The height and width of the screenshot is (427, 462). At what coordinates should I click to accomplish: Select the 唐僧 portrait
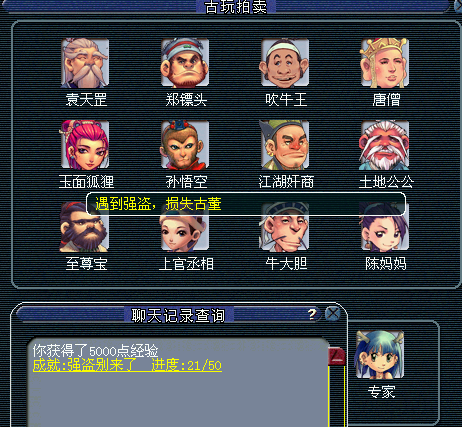[385, 63]
